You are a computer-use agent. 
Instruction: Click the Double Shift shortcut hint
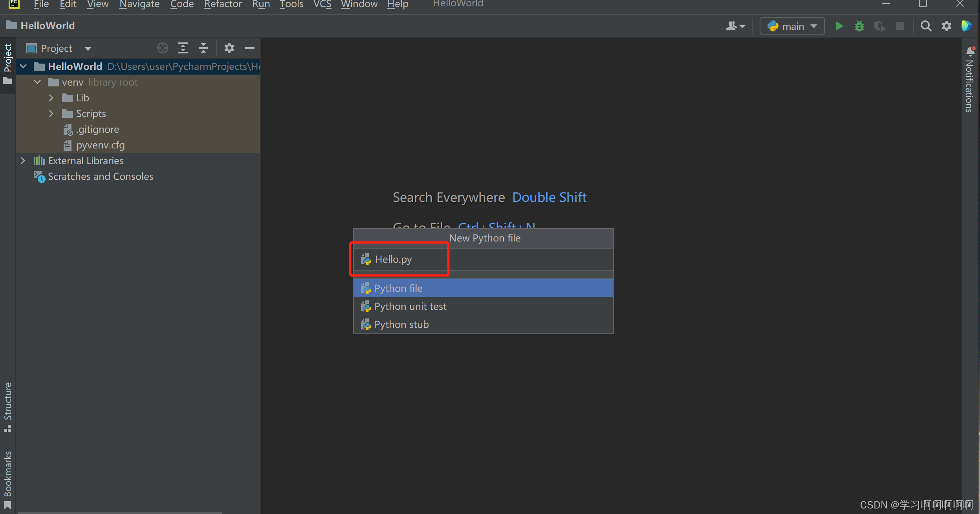[x=549, y=197]
